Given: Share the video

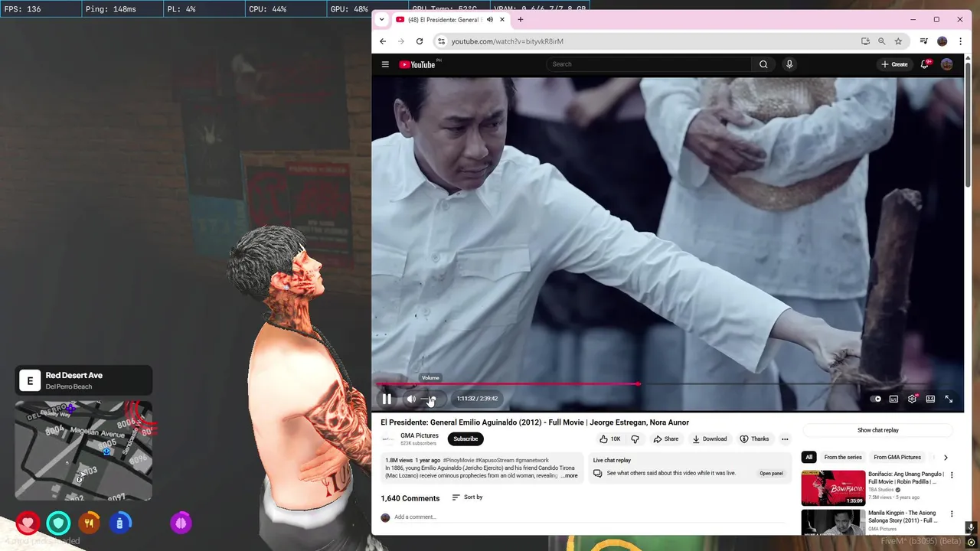Looking at the screenshot, I should pos(666,439).
